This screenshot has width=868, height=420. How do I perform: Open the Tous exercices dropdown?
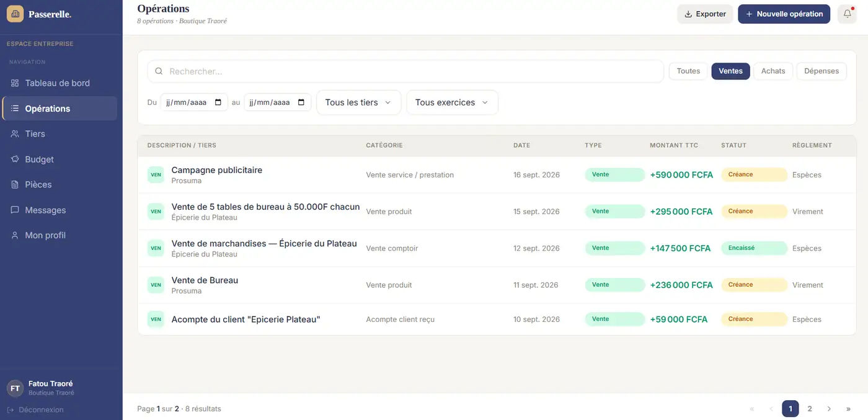[x=452, y=102]
